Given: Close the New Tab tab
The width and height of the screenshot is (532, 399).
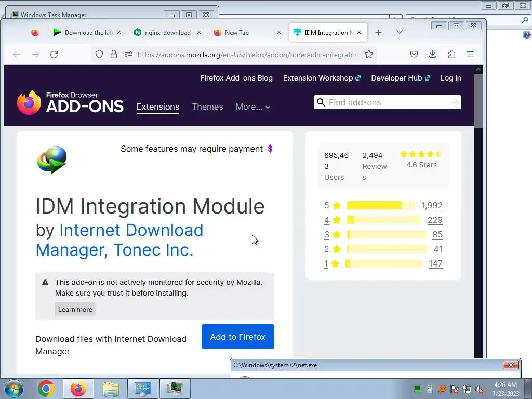Looking at the screenshot, I should tap(279, 32).
